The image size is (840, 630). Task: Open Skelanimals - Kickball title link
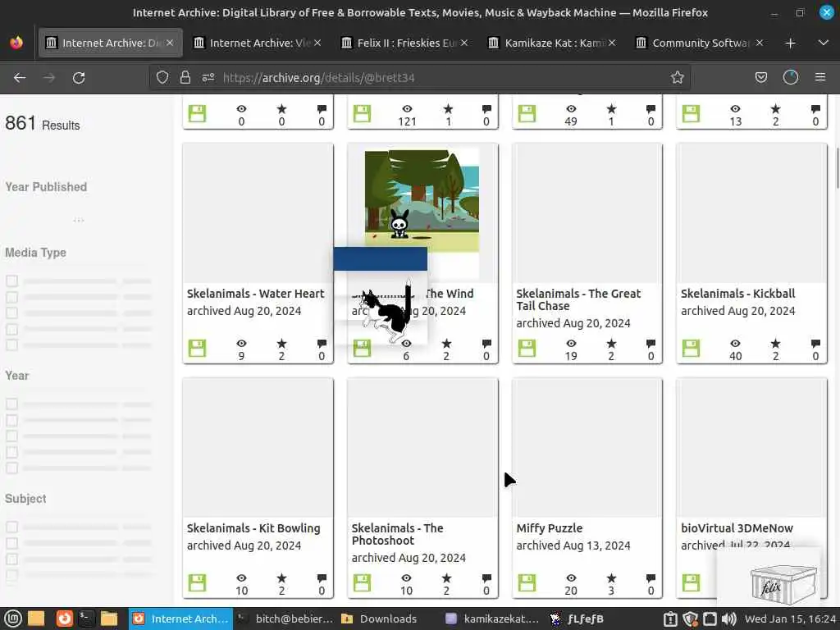737,294
